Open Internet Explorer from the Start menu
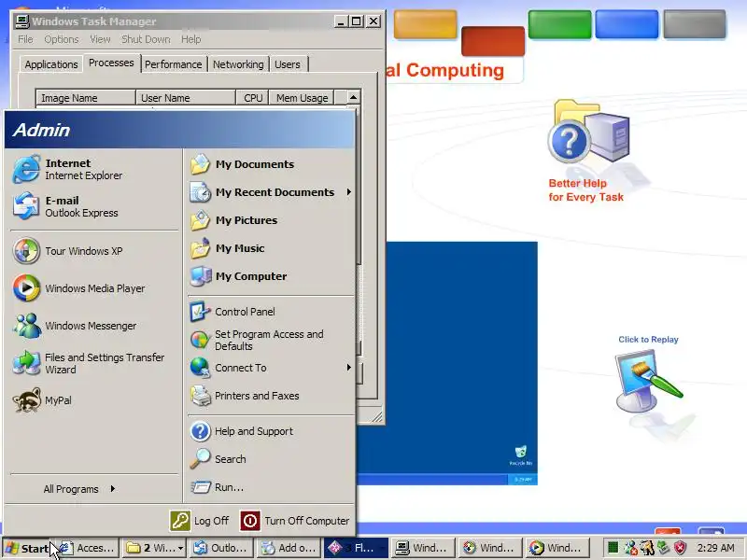This screenshot has width=747, height=560. [x=94, y=169]
